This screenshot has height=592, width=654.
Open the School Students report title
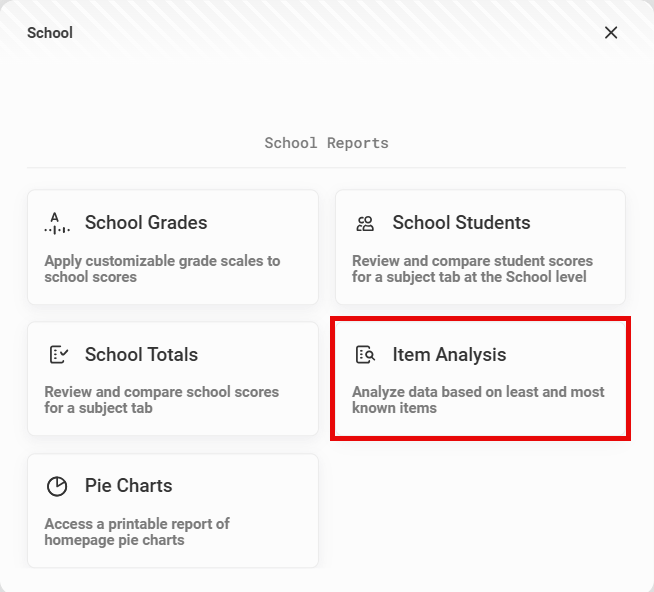pyautogui.click(x=461, y=222)
